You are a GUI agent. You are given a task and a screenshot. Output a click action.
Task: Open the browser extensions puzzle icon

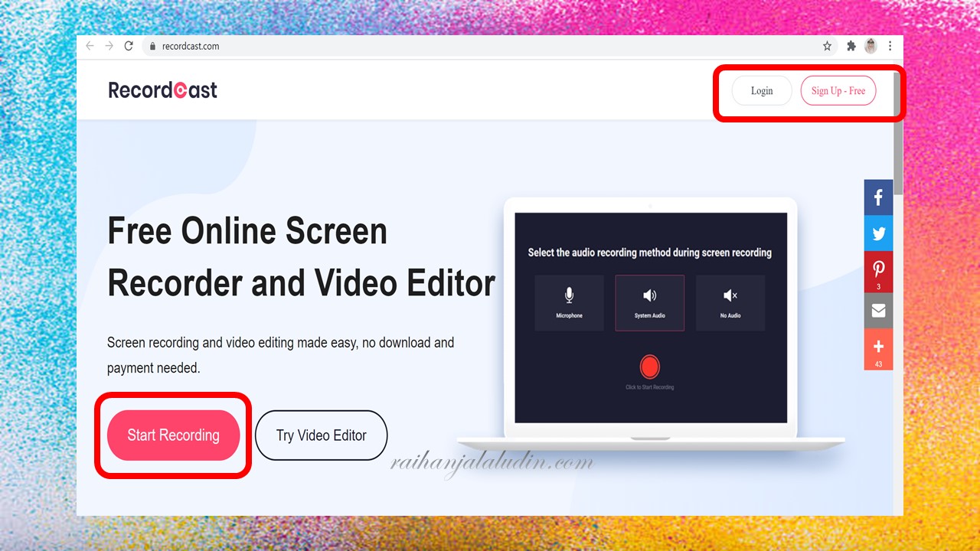tap(851, 46)
